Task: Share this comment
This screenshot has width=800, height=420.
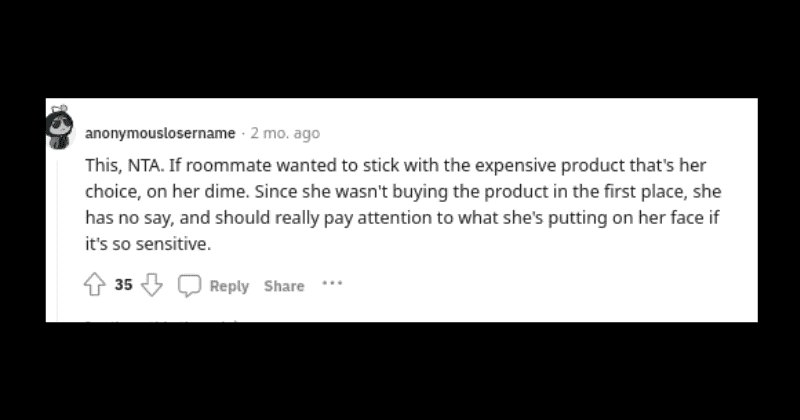Action: 283,286
